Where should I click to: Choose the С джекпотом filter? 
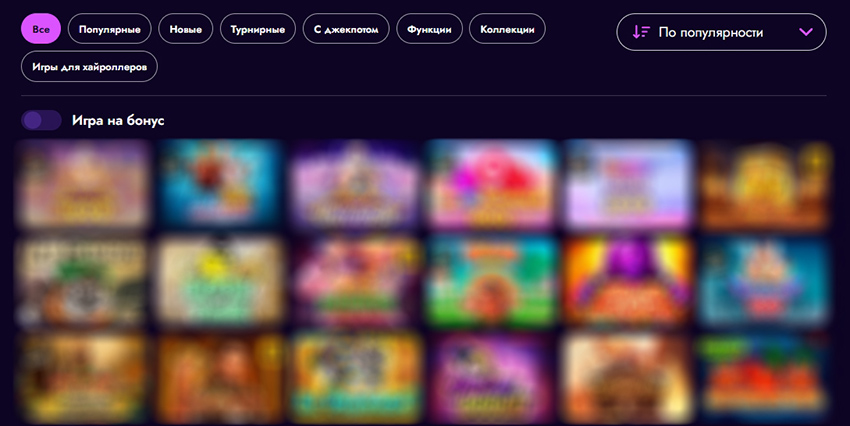pos(346,29)
